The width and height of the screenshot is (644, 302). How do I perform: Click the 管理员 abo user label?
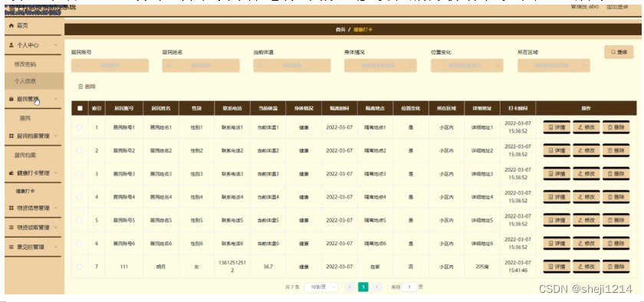(585, 7)
